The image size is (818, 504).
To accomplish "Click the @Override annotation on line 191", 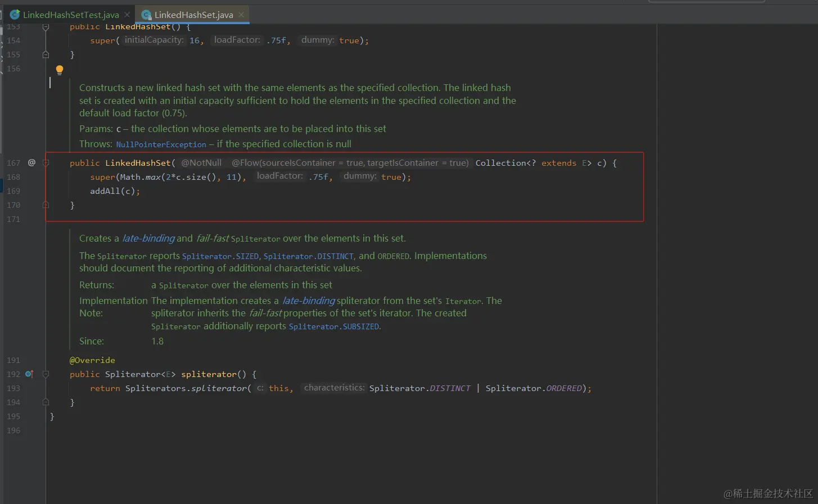I will [92, 360].
